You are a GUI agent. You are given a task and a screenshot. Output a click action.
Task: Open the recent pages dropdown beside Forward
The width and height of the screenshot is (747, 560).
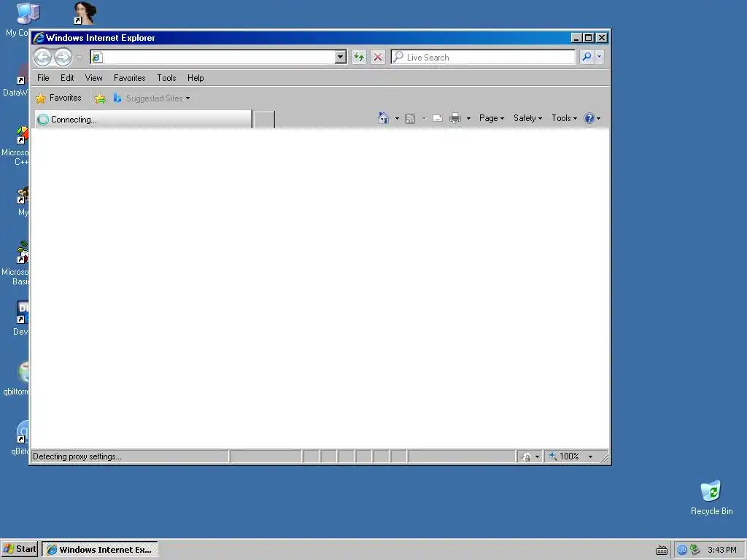tap(79, 58)
